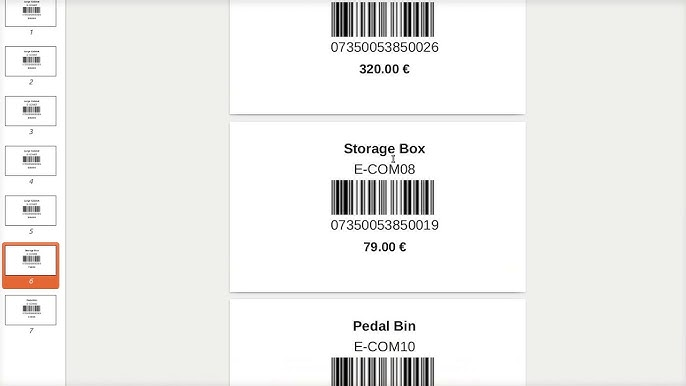Viewport: 686px width, 386px height.
Task: Click the Storage Box title text
Action: tap(384, 149)
